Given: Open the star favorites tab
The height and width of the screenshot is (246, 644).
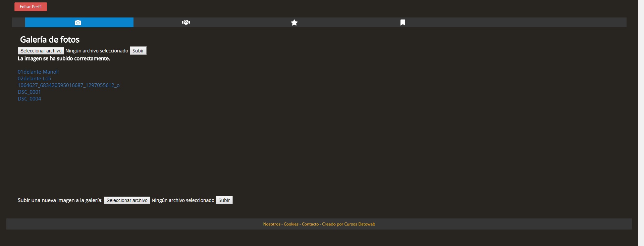Looking at the screenshot, I should coord(294,23).
